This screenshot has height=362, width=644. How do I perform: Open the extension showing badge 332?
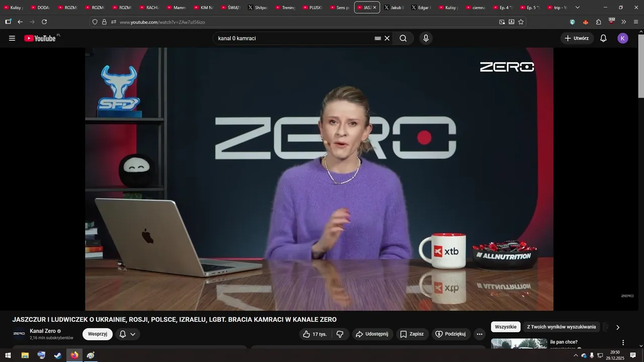point(611,21)
